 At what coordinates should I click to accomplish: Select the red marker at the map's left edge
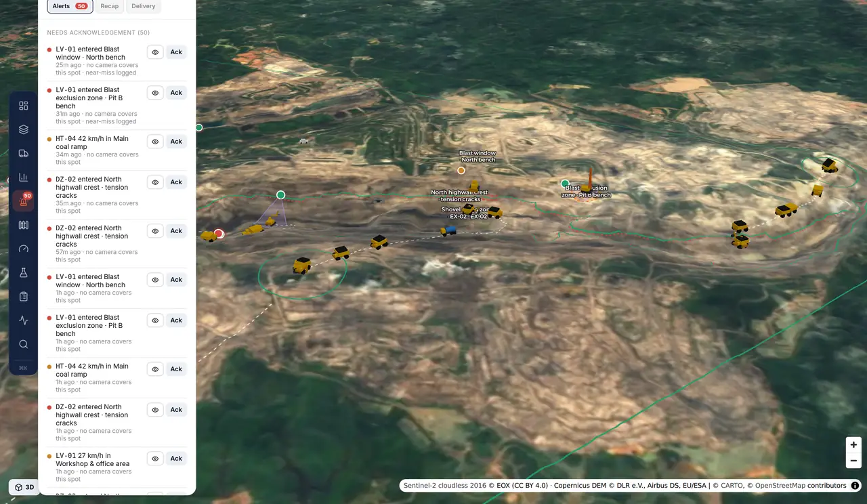click(219, 234)
